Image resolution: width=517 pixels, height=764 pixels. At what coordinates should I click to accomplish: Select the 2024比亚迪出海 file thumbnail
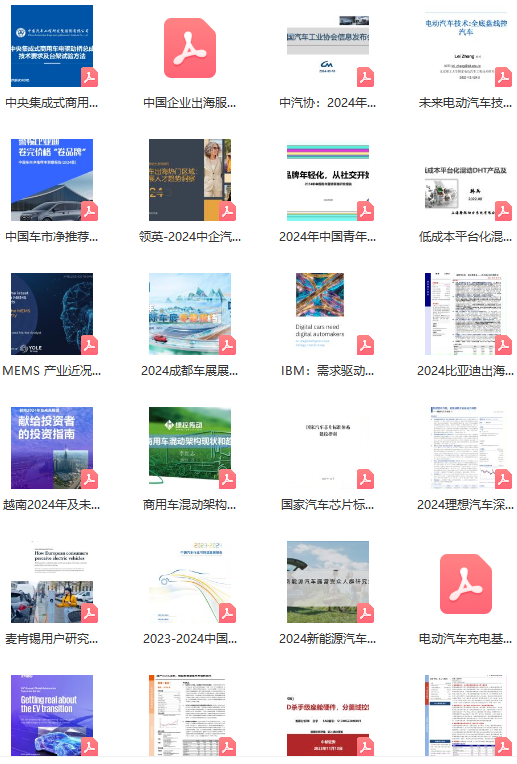coord(466,314)
